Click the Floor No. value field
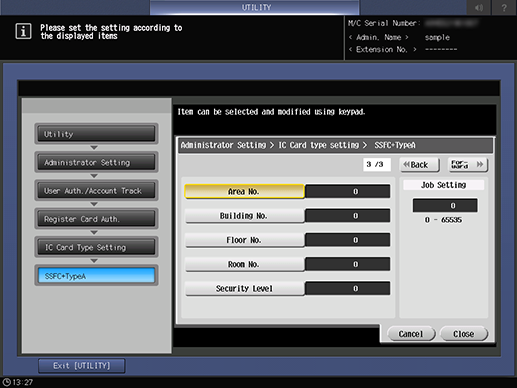The height and width of the screenshot is (388, 517). click(x=348, y=240)
